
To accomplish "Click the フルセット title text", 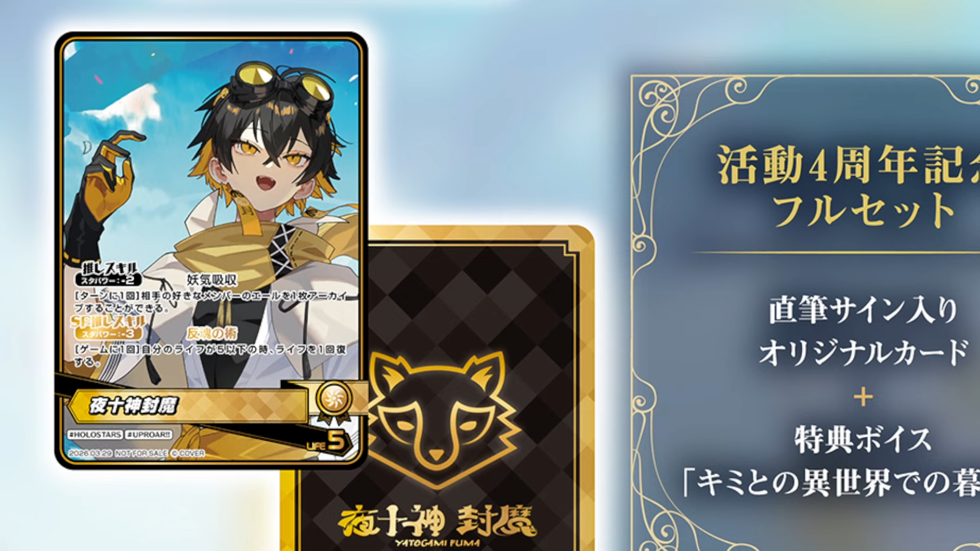I will tap(864, 210).
